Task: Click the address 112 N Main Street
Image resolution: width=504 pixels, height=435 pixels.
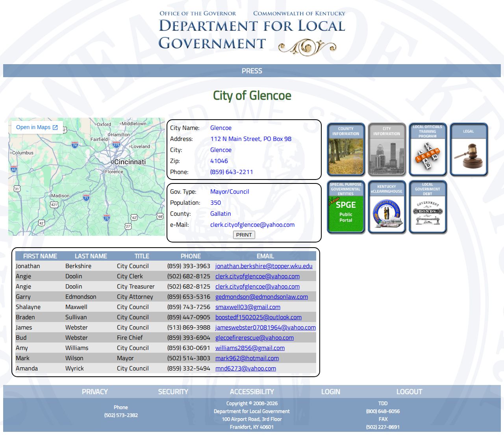Action: [x=251, y=139]
